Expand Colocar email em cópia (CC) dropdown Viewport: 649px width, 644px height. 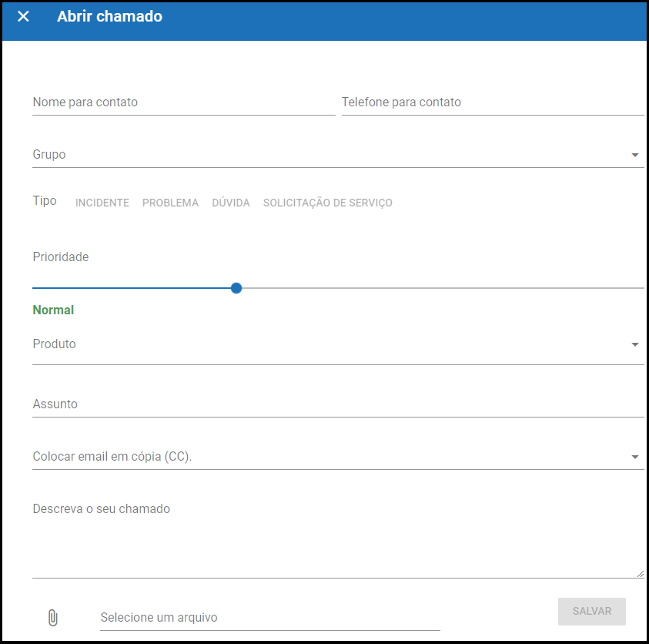tap(338, 457)
